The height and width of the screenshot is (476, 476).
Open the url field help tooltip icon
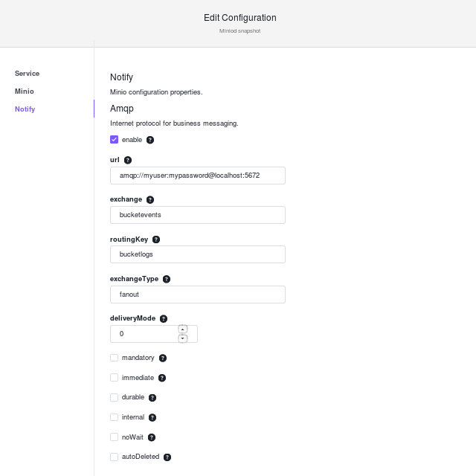(x=128, y=160)
